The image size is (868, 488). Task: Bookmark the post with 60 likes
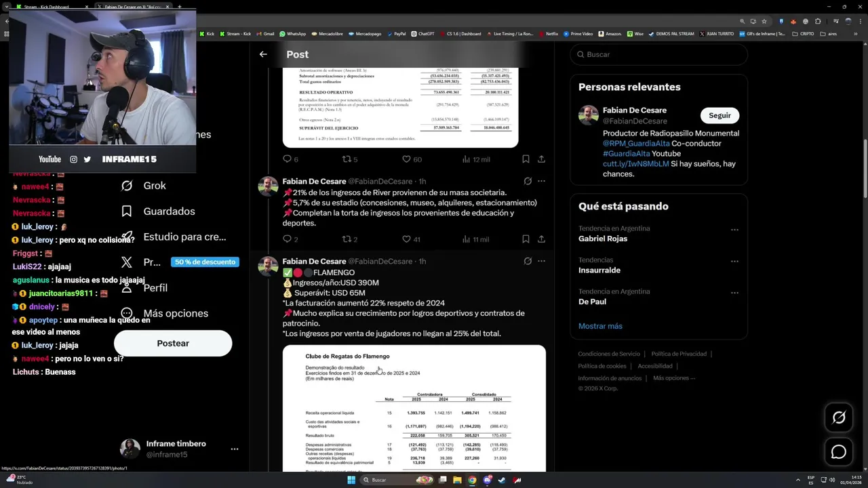[x=526, y=159]
